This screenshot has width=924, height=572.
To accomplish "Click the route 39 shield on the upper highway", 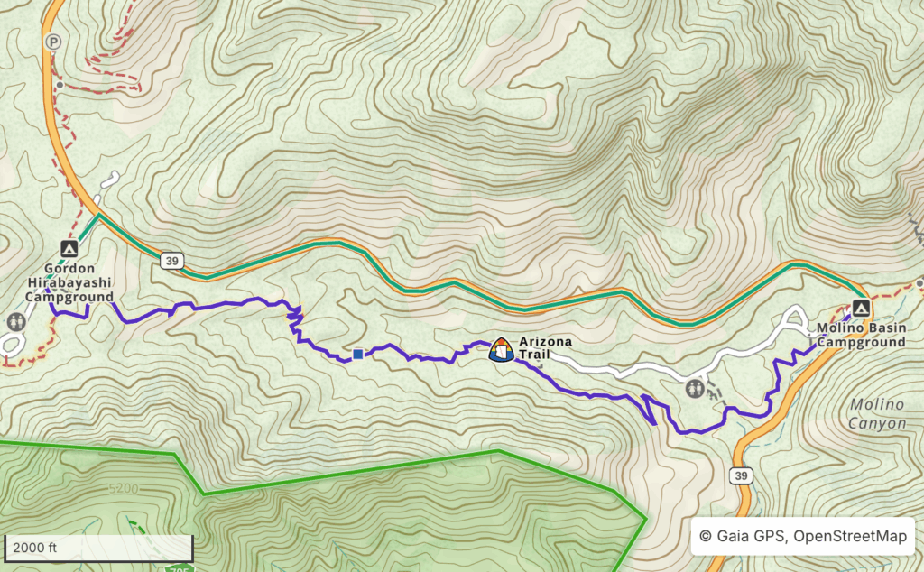I will (171, 261).
